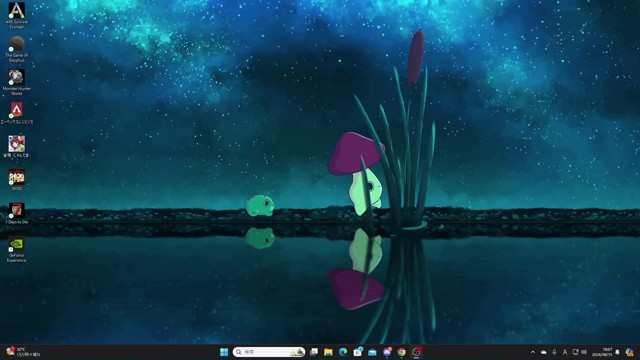This screenshot has height=360, width=640.
Task: Open Microsoft Store from taskbar
Action: 358,352
